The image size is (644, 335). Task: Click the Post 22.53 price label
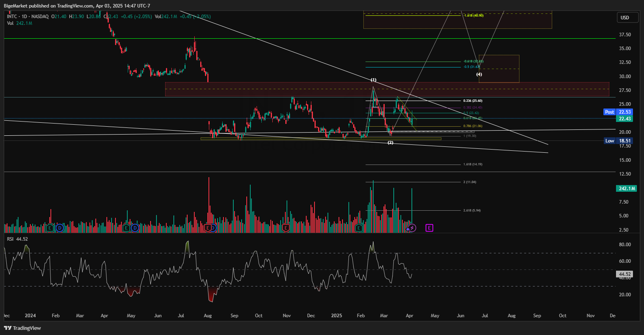pos(618,112)
